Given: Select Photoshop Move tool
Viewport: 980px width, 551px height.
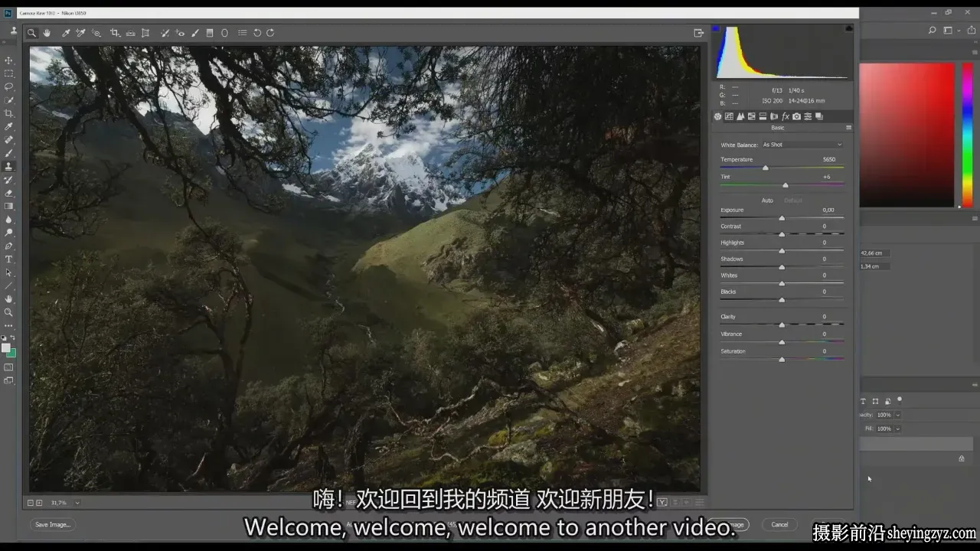Looking at the screenshot, I should pos(9,60).
